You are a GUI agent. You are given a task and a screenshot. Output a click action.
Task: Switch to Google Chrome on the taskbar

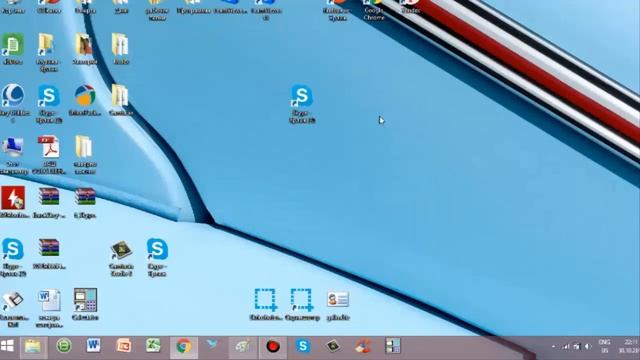point(184,346)
